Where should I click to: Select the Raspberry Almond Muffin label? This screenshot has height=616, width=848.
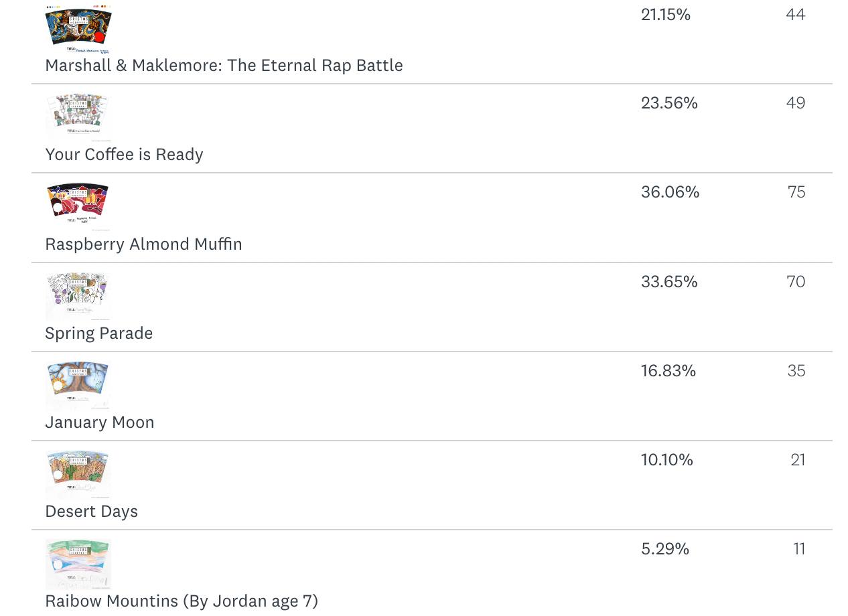pyautogui.click(x=143, y=244)
